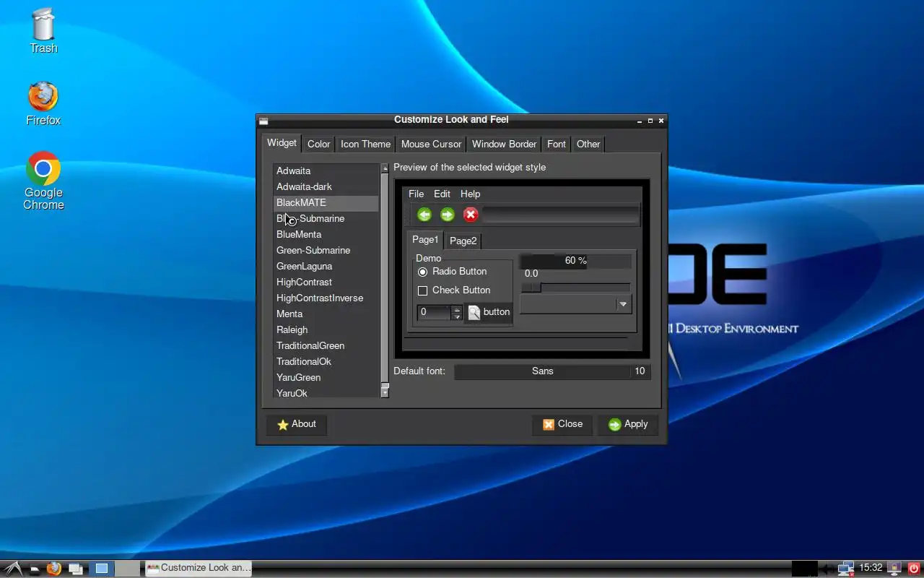Open the Icon Theme tab

(x=365, y=144)
